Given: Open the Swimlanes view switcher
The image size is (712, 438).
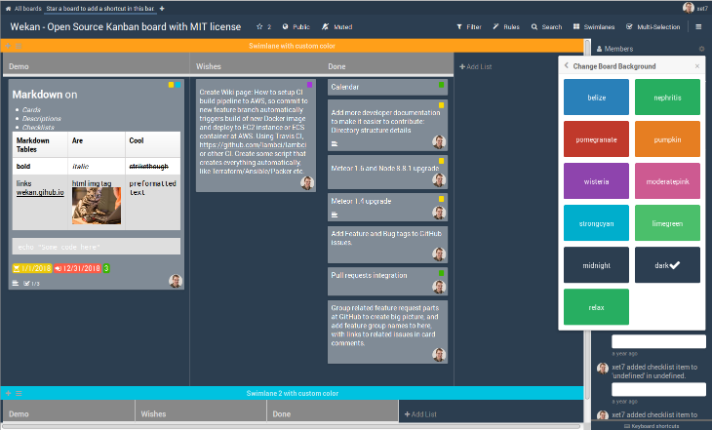Looking at the screenshot, I should [x=594, y=27].
